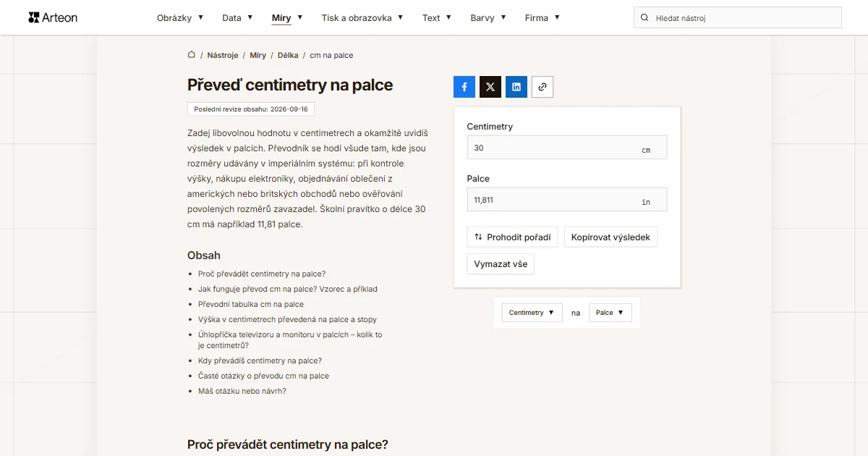Open the Palce unit selector
This screenshot has height=456, width=868.
tap(610, 313)
